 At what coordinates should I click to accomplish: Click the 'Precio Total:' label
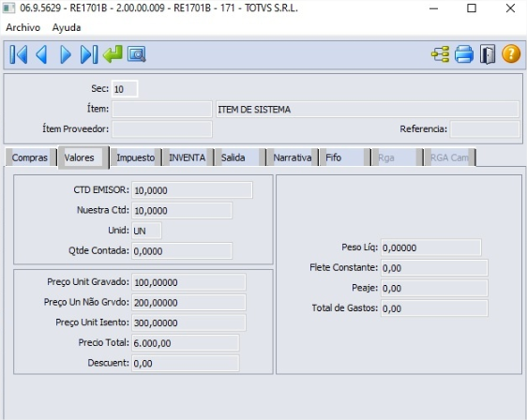(103, 342)
